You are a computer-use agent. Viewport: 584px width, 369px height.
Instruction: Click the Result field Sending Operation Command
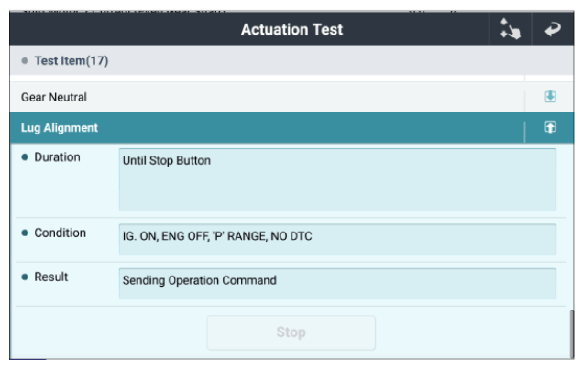(x=337, y=283)
